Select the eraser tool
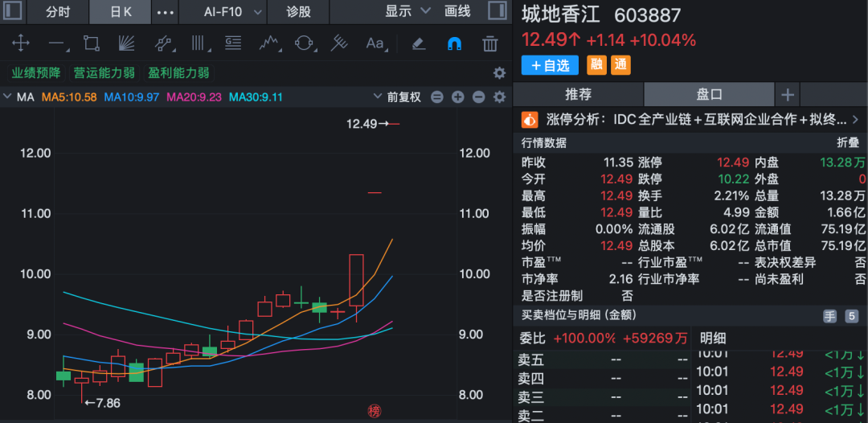868x423 pixels. [x=419, y=43]
